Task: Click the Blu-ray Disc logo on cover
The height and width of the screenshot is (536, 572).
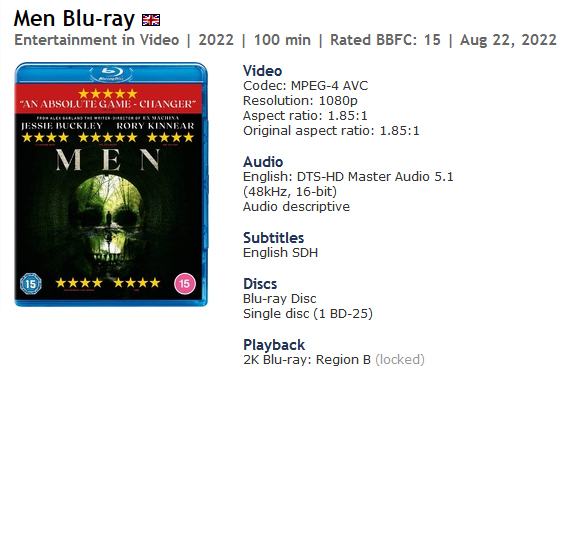Action: tap(111, 73)
